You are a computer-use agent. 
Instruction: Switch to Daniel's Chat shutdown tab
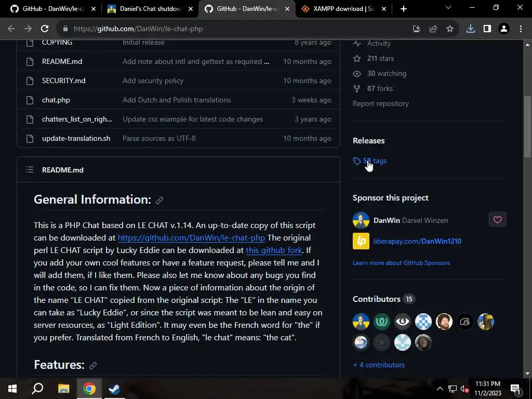click(x=151, y=9)
